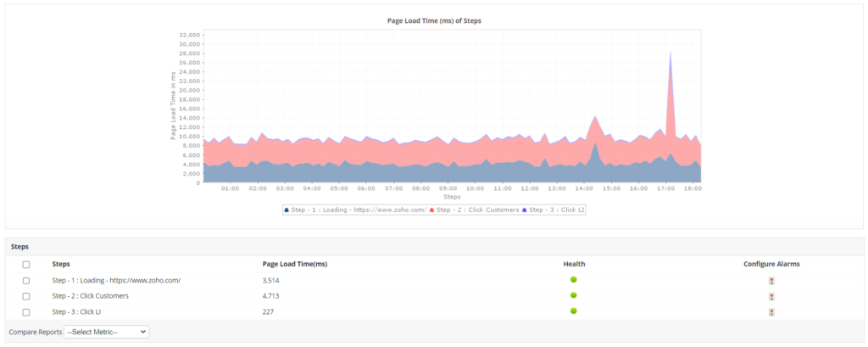
Task: Click Step 1 Loading zoho.com step name
Action: 116,281
